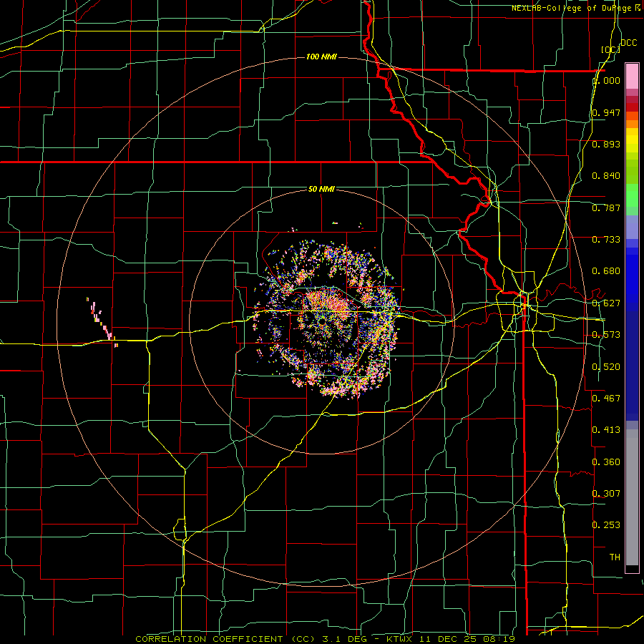Click the 0.787 scale value
644x644 pixels.
(x=606, y=208)
